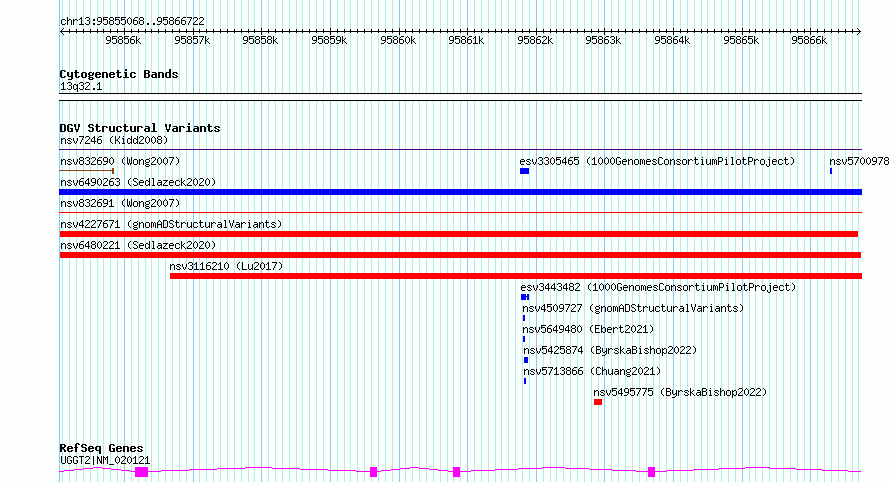The image size is (890, 482).
Task: Click the 95862k ruler tick label
Action: point(535,40)
